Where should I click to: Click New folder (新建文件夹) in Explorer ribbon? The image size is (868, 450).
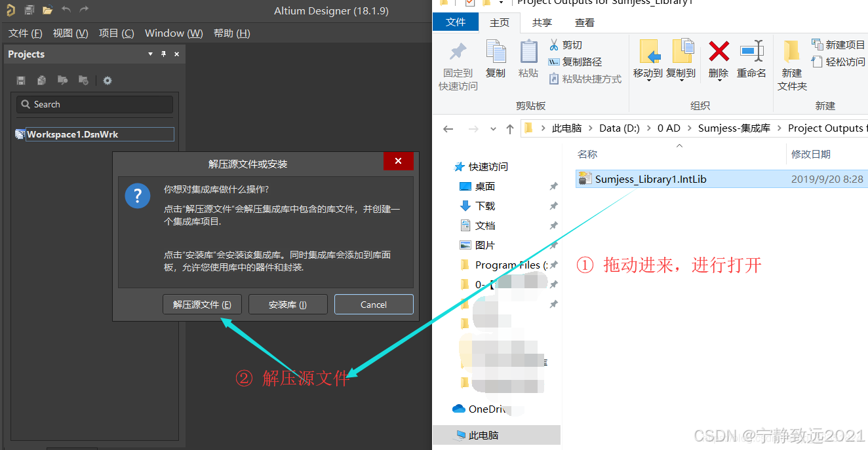pos(792,66)
